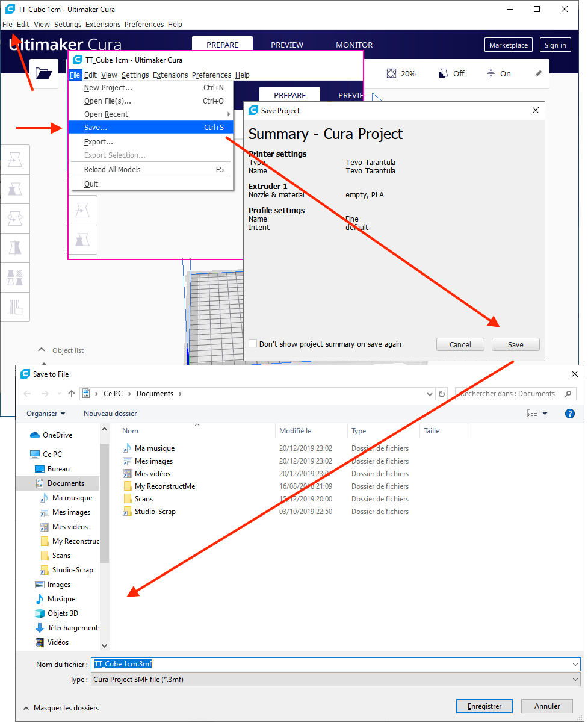Choose Save... in the open File menu

tap(150, 128)
